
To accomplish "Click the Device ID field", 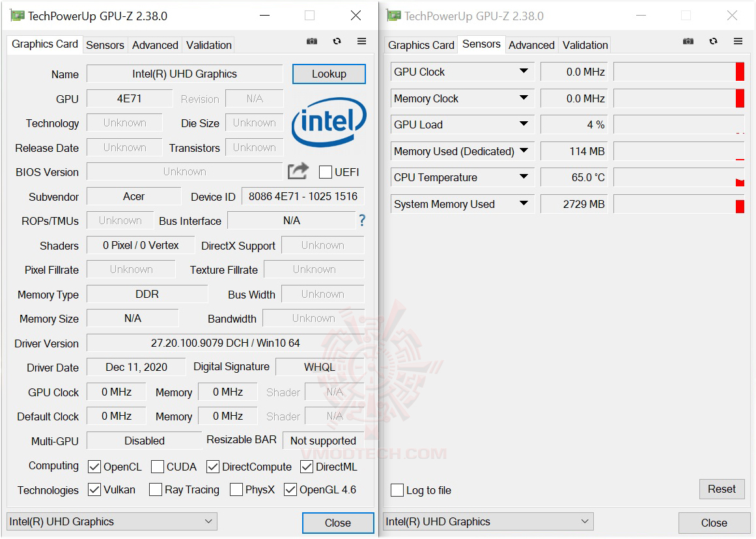I will (x=303, y=196).
